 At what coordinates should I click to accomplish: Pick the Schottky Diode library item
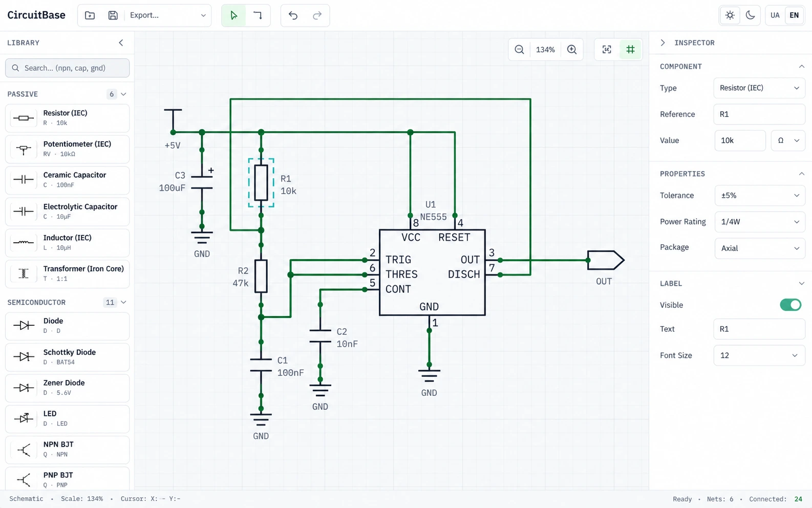click(67, 357)
